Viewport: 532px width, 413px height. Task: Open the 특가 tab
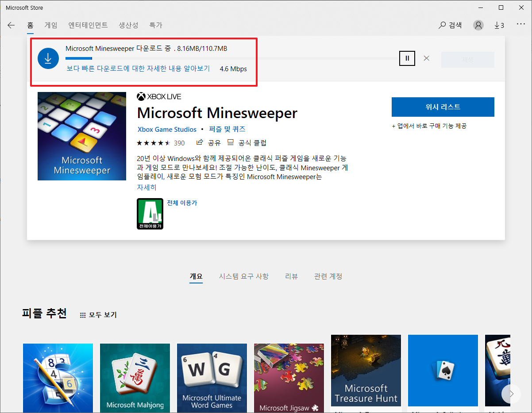(156, 25)
